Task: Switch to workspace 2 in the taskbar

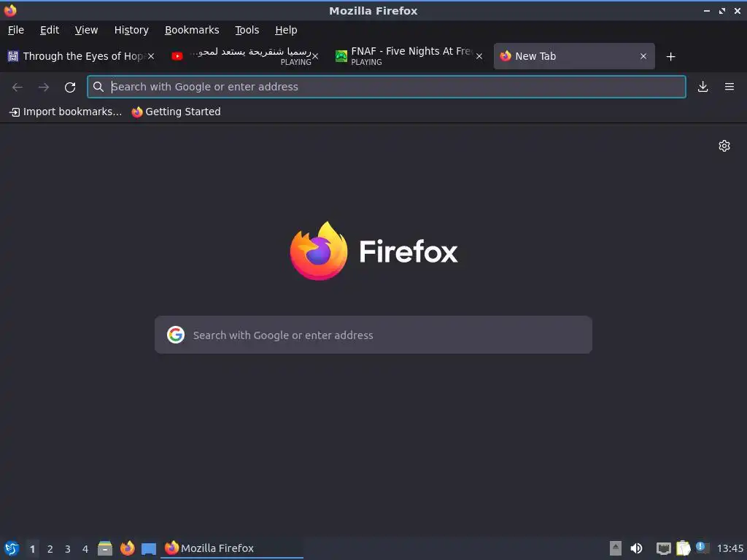Action: point(50,549)
